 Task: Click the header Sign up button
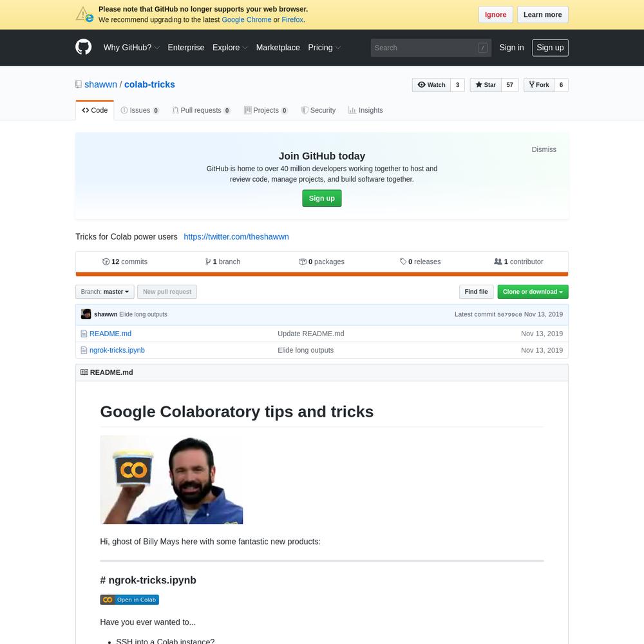tap(550, 48)
